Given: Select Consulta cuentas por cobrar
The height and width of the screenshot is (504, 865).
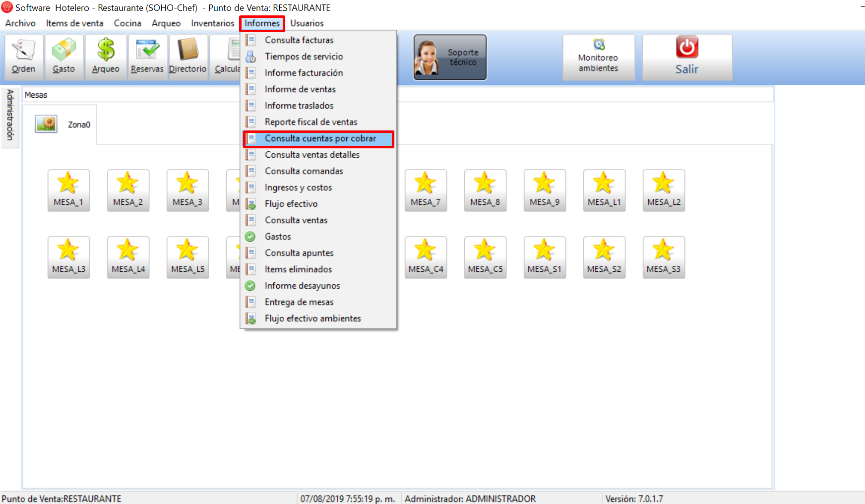Looking at the screenshot, I should pos(320,138).
